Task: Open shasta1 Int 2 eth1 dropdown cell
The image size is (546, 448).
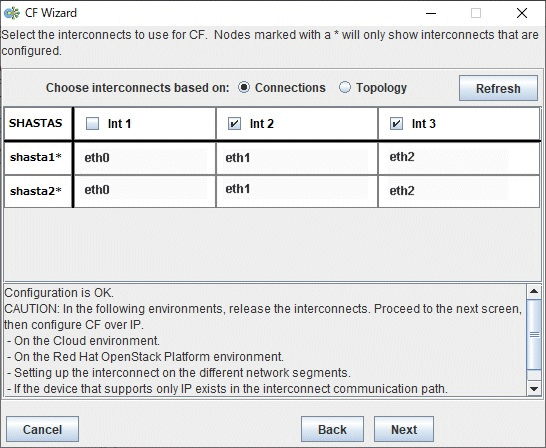Action: (x=296, y=158)
